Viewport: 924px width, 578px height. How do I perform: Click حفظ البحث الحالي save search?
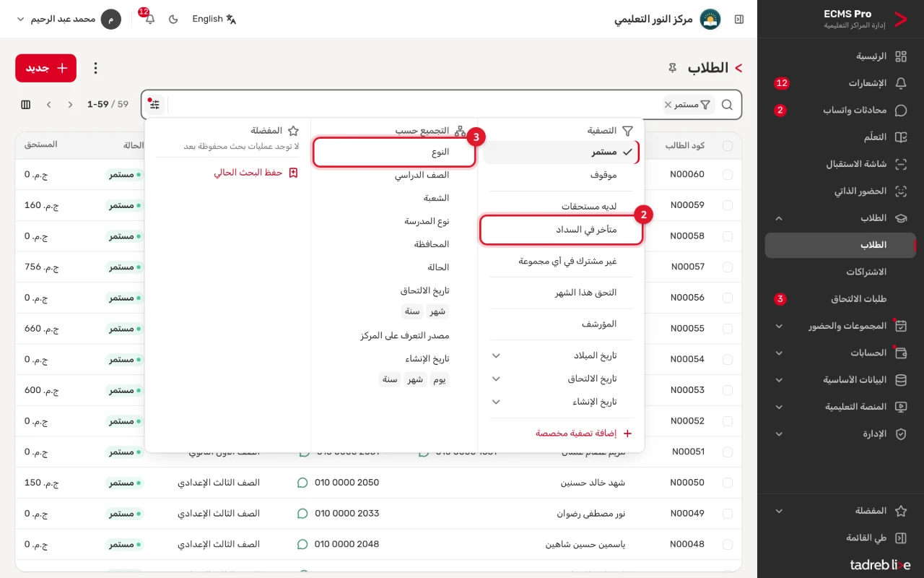pos(256,173)
